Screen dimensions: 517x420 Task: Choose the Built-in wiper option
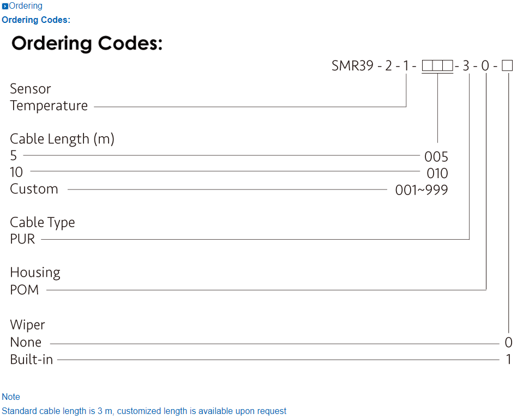click(32, 360)
